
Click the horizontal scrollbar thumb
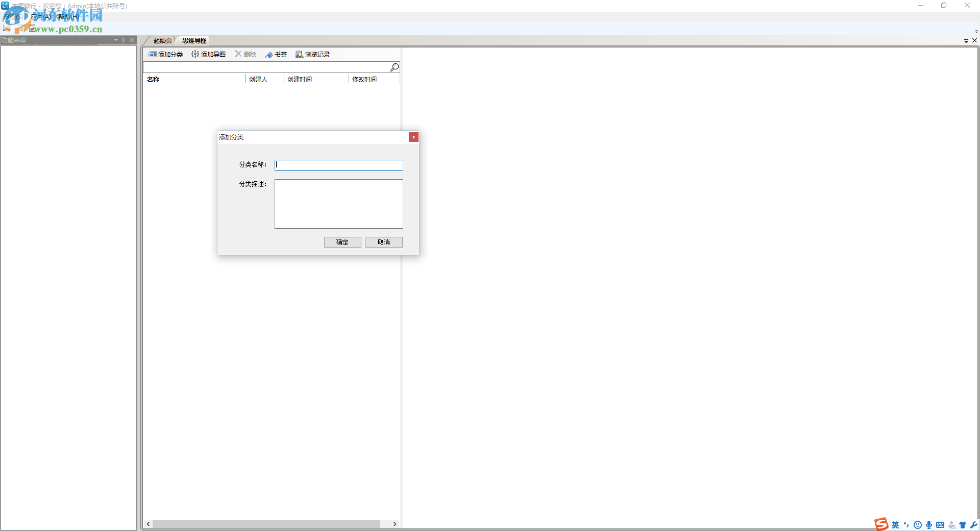266,524
